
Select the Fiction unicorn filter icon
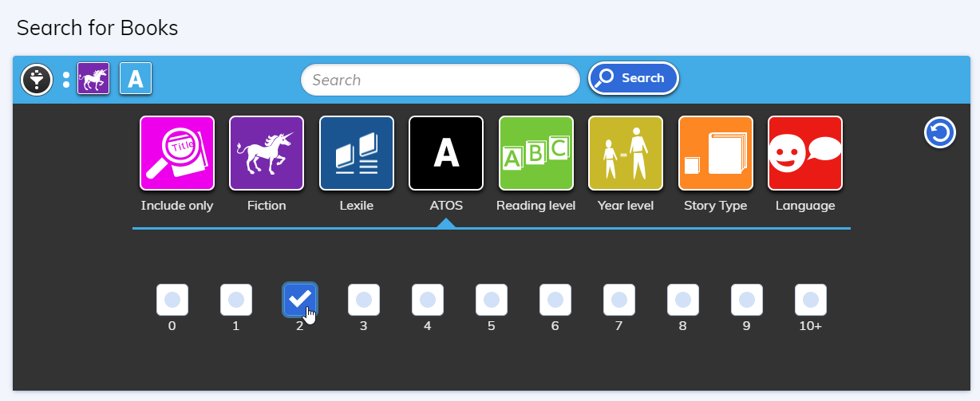pos(267,153)
